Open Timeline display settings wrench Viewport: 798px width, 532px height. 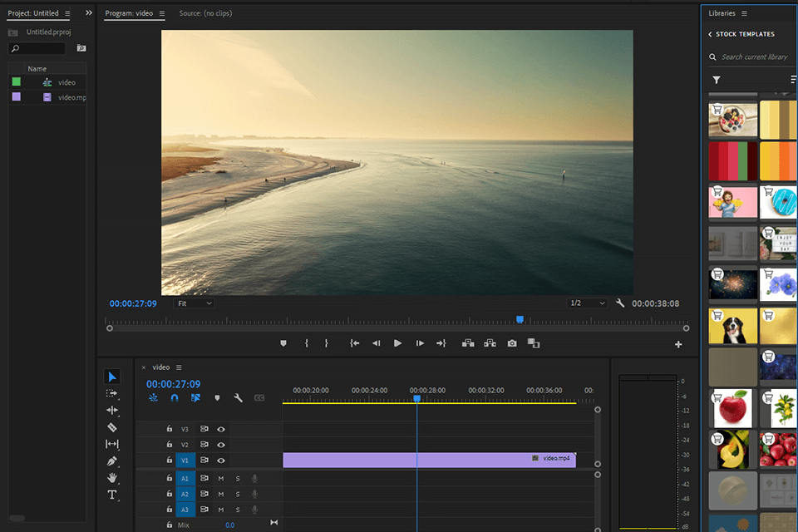[x=239, y=397]
